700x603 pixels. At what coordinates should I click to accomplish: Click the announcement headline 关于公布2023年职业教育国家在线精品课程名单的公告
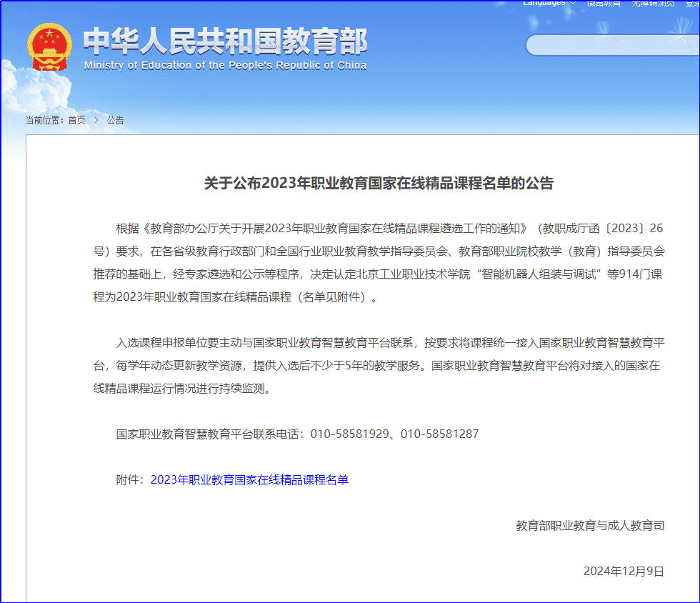point(379,184)
